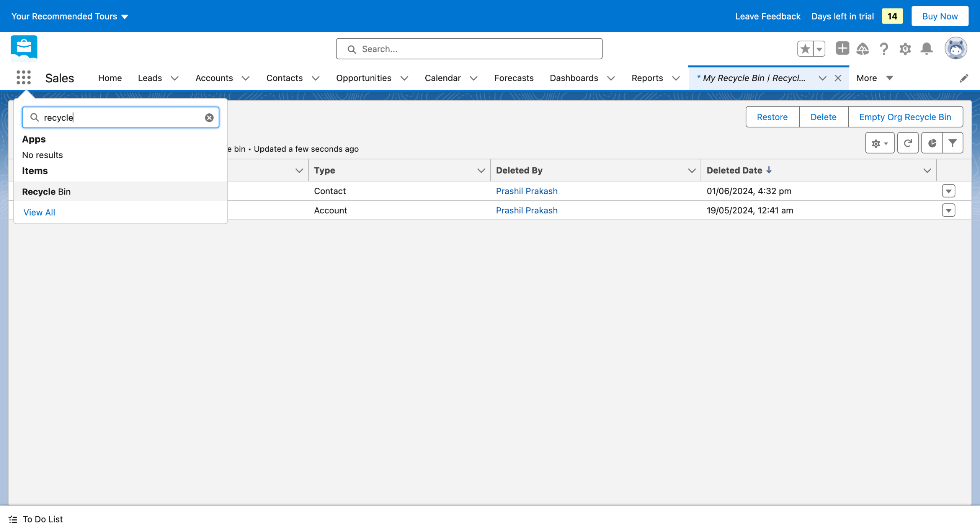Viewport: 980px width, 532px height.
Task: Click the Restore button
Action: point(773,117)
